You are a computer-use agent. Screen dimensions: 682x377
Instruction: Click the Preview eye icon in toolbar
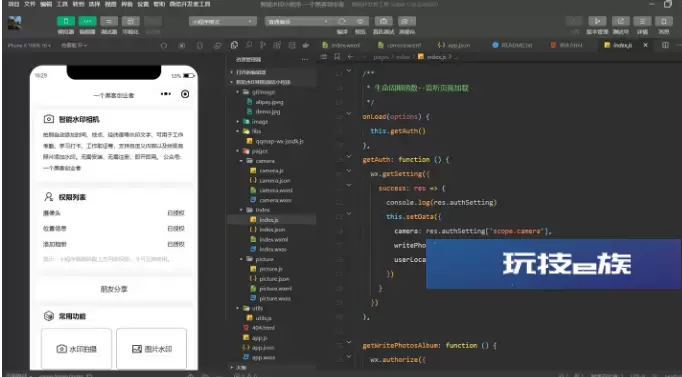click(360, 21)
